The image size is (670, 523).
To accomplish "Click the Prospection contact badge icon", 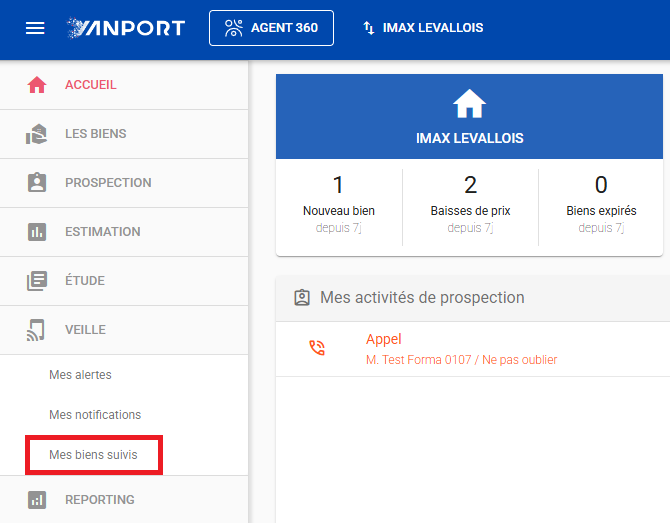I will pyautogui.click(x=37, y=182).
